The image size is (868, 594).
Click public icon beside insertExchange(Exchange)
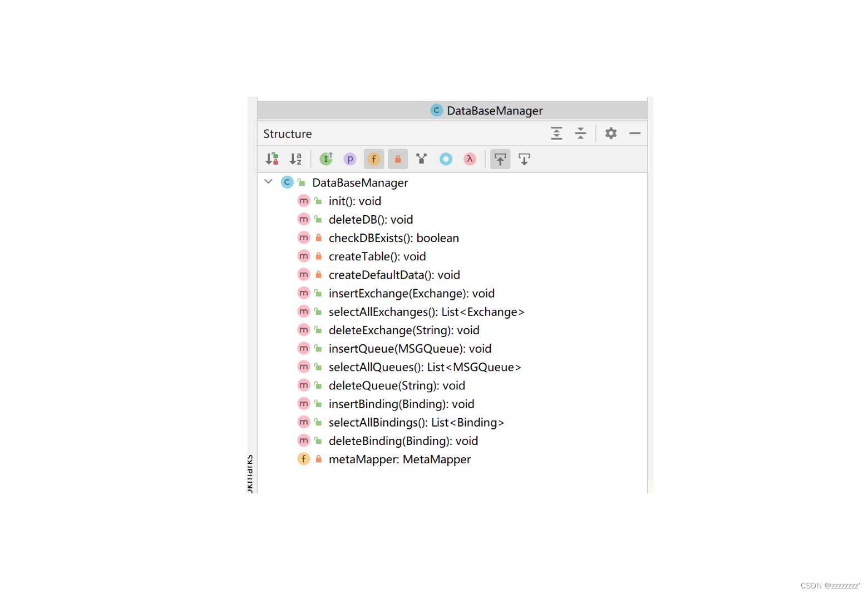(x=318, y=293)
